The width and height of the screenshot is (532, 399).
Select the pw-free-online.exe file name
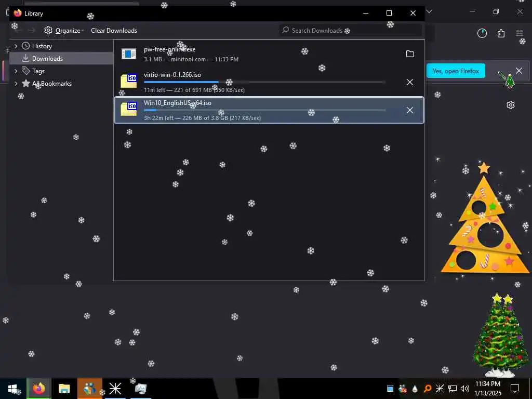[170, 49]
